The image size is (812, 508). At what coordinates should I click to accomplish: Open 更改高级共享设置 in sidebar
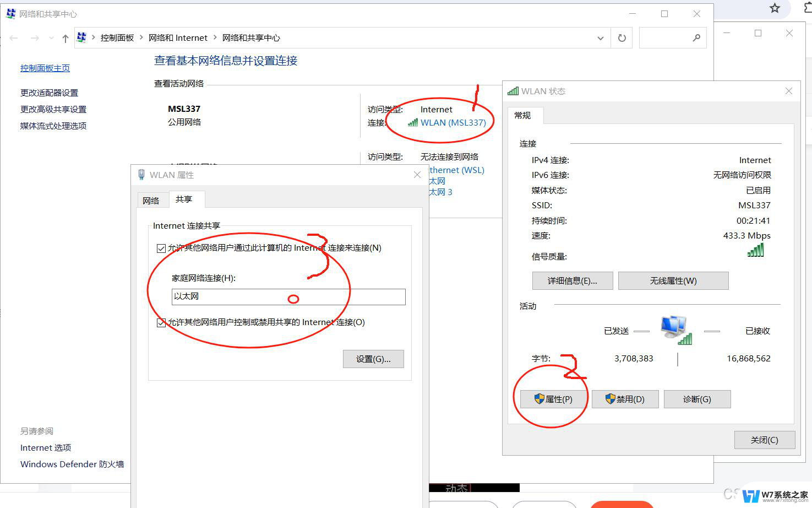point(53,110)
